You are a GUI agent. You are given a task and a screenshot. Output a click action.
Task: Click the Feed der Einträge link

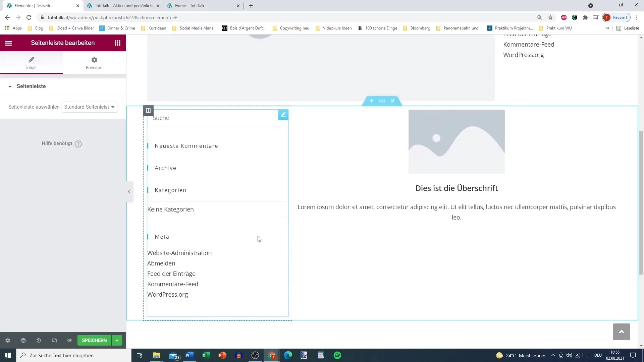(x=171, y=274)
